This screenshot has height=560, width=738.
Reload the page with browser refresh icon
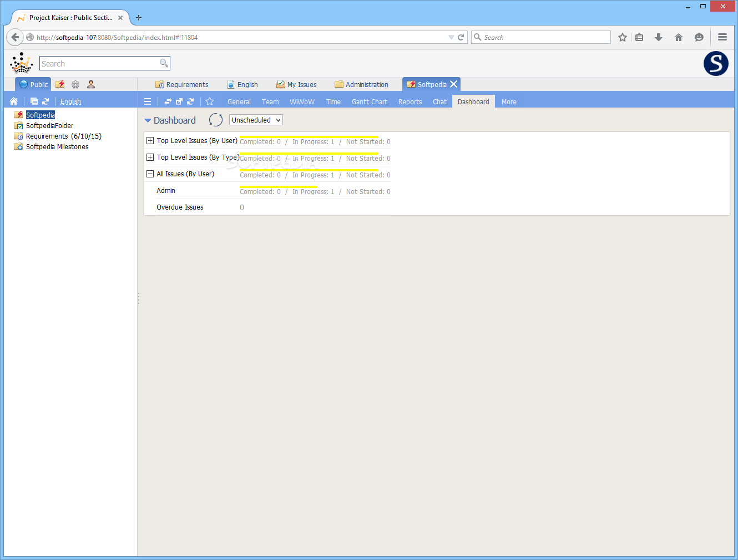(461, 37)
